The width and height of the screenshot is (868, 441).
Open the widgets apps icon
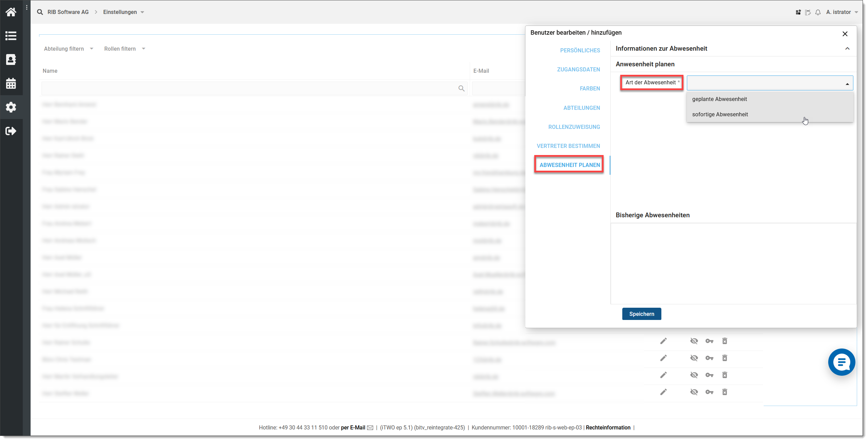798,12
